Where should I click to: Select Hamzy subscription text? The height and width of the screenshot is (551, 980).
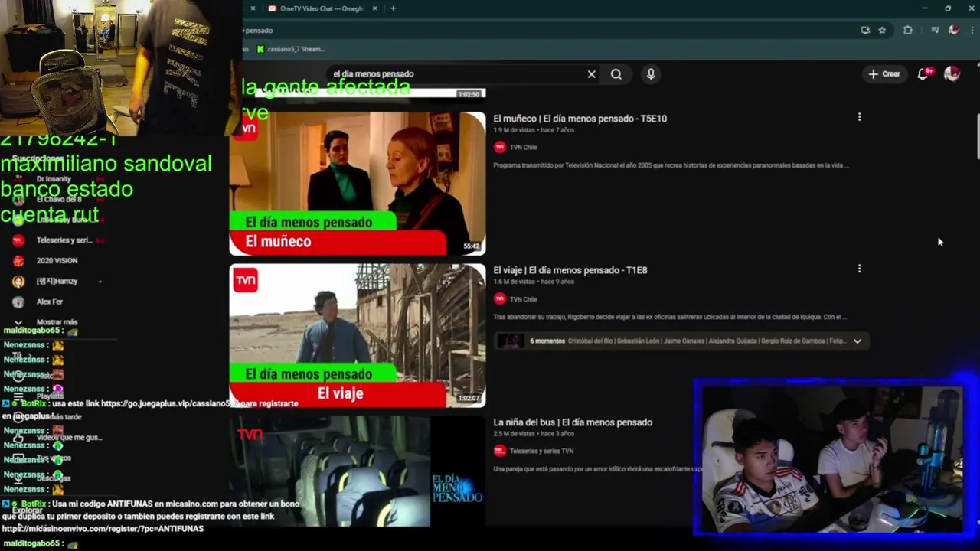pyautogui.click(x=57, y=282)
